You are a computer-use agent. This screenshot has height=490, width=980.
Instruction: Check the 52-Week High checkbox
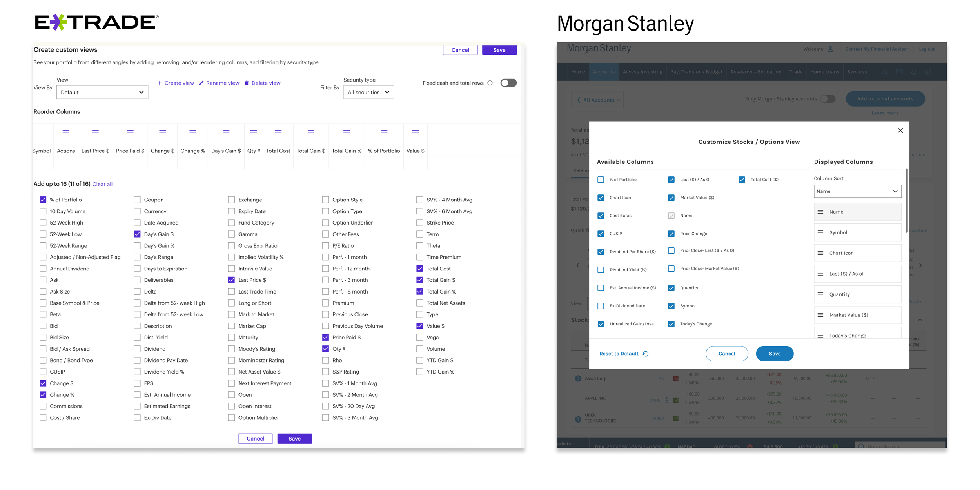[43, 223]
